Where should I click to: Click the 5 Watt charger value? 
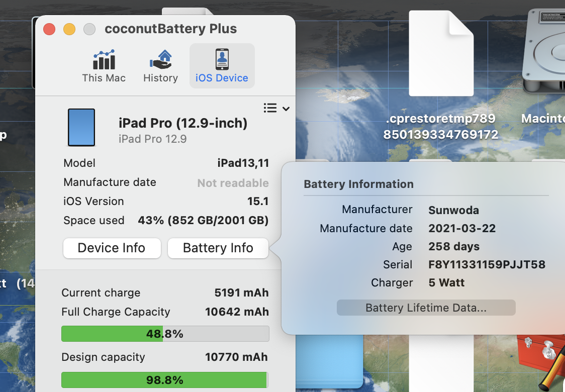click(446, 282)
